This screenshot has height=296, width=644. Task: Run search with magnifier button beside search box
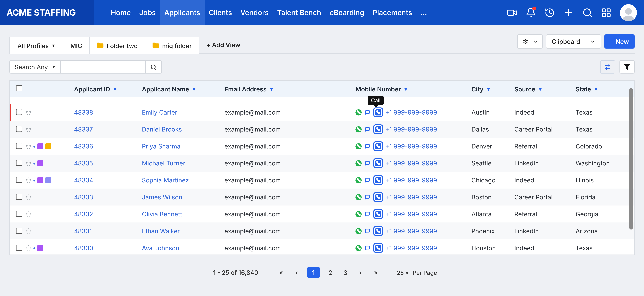coord(153,67)
